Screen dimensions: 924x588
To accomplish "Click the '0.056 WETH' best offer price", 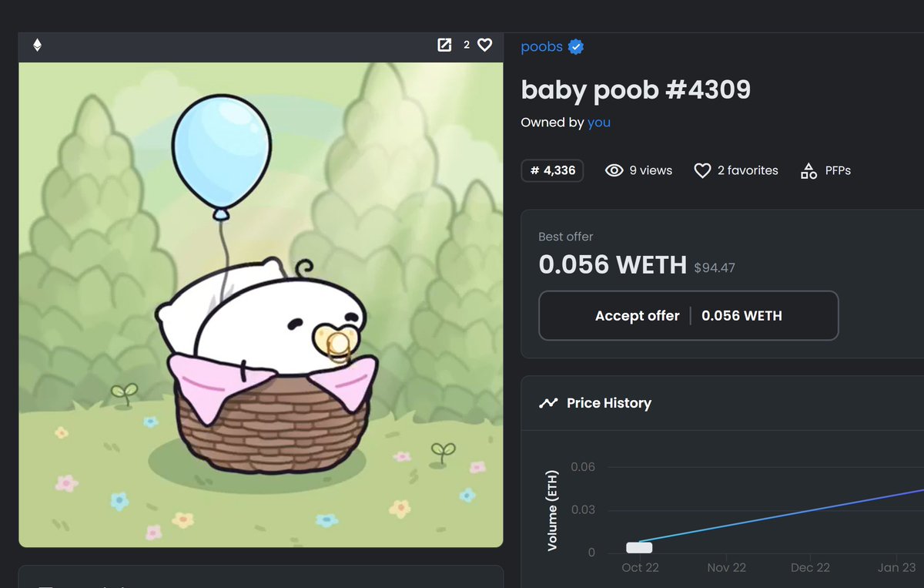I will 613,265.
